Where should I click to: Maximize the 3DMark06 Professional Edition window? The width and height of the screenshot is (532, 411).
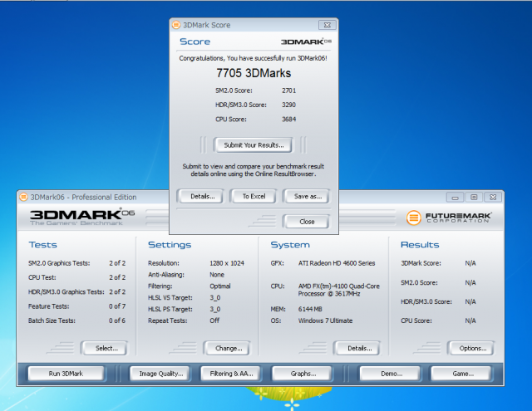(474, 197)
